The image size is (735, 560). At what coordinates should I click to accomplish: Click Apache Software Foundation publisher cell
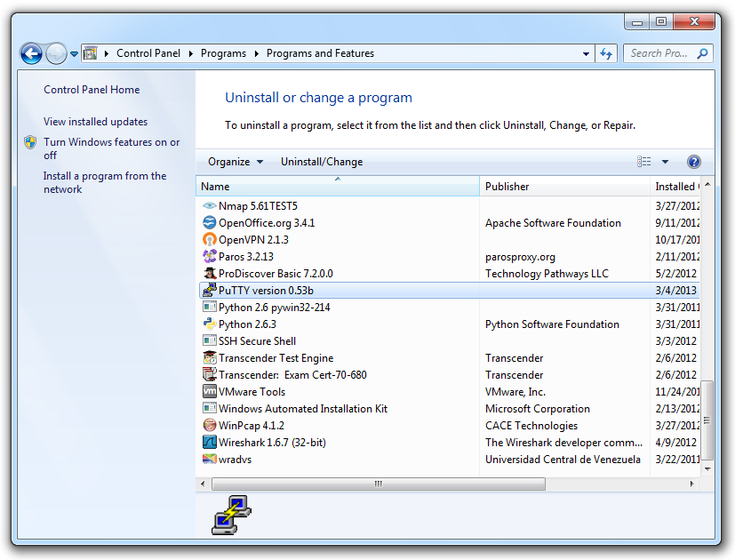coord(553,223)
